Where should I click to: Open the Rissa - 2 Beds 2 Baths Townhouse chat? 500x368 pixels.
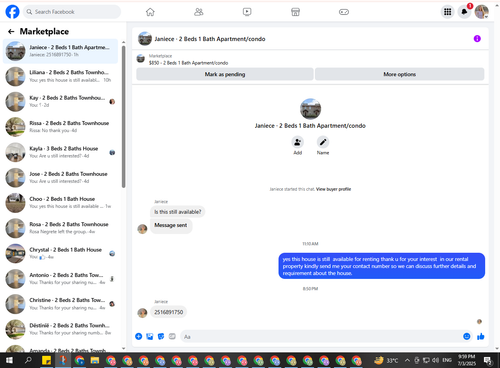60,127
